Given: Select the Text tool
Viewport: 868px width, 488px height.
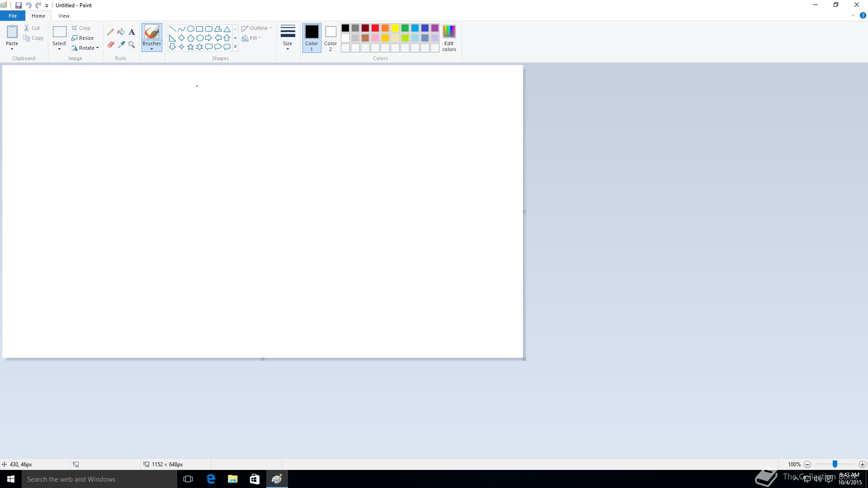Looking at the screenshot, I should (132, 32).
